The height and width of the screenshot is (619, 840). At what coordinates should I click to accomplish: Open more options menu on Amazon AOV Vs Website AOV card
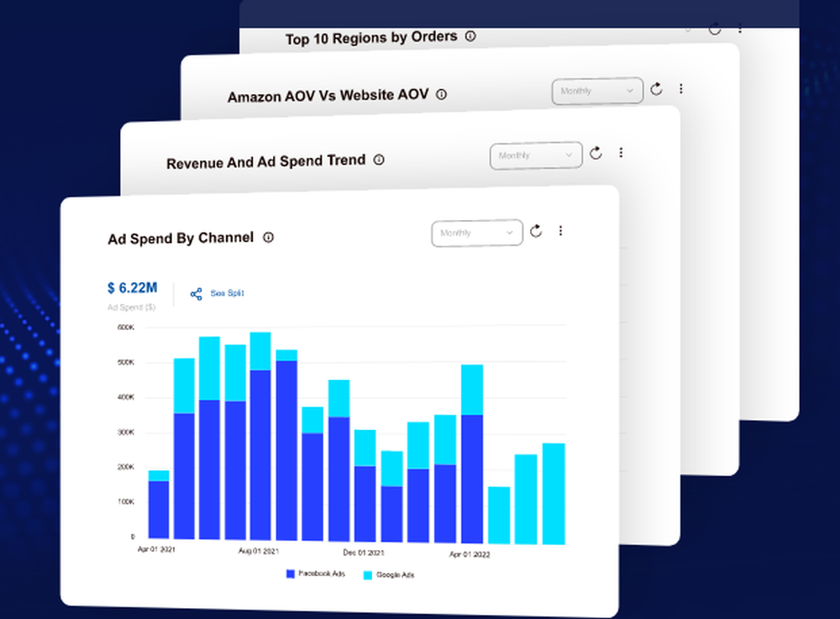[681, 88]
